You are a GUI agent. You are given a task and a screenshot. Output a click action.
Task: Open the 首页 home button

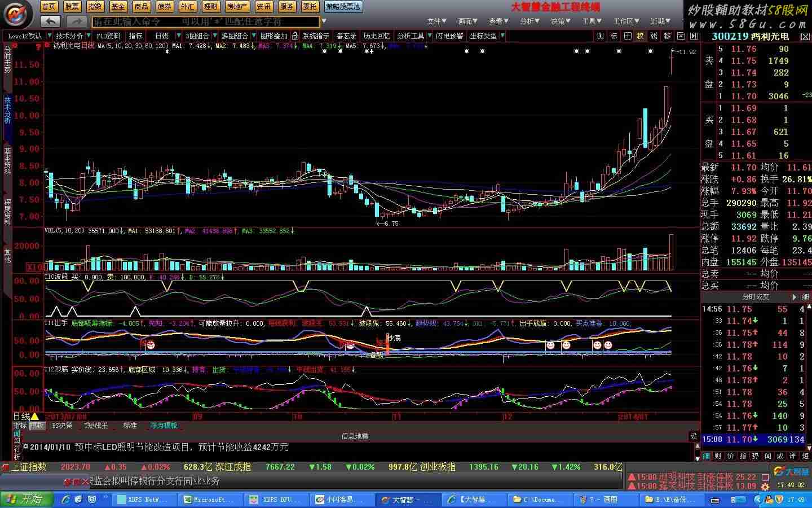pyautogui.click(x=49, y=7)
